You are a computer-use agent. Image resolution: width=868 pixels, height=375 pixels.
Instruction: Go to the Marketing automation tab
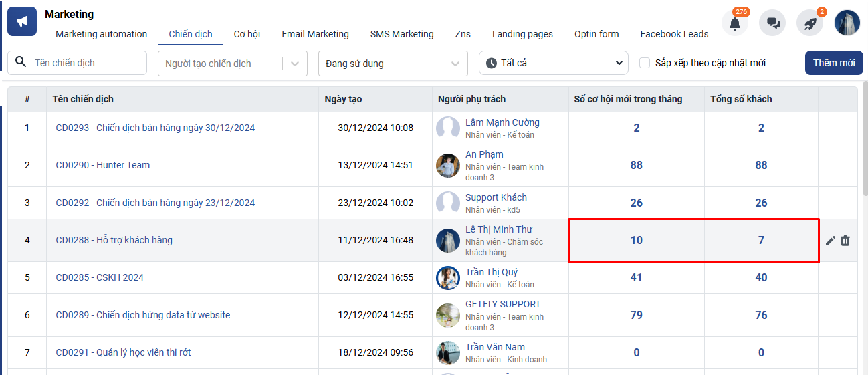click(101, 34)
